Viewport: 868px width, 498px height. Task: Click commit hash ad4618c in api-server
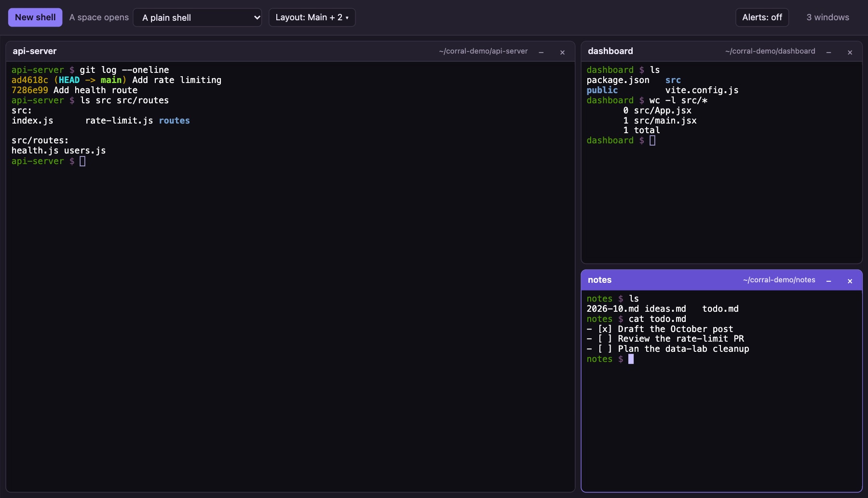click(x=30, y=80)
